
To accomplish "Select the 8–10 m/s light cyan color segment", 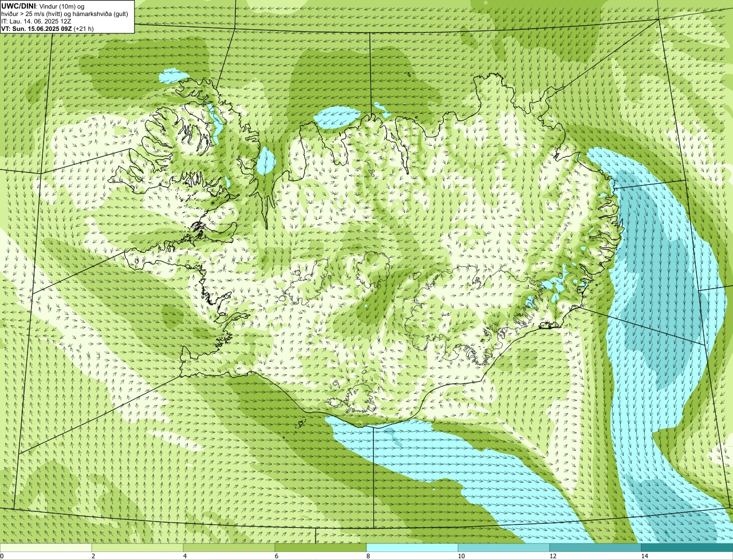I will click(x=412, y=547).
